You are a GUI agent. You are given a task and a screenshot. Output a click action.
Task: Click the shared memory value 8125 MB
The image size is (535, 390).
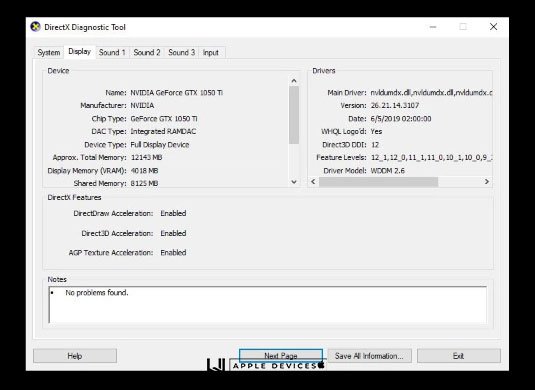tap(144, 183)
